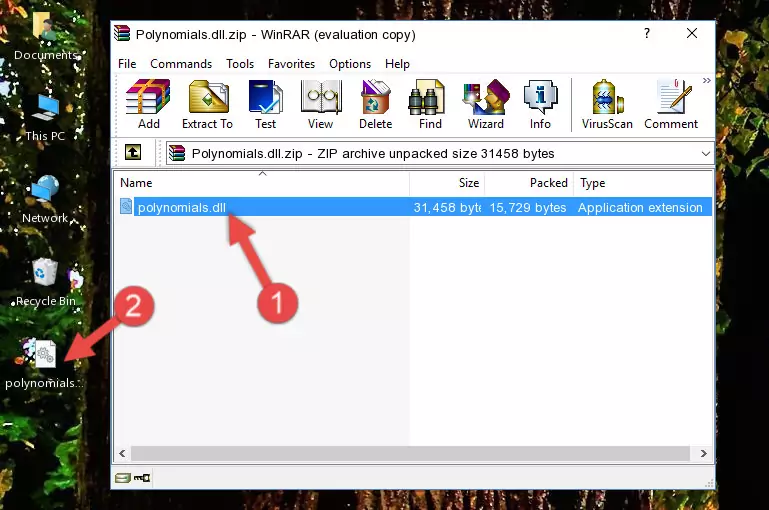Select Recycle Bin desktop icon
Viewport: 769px width, 510px height.
(x=45, y=282)
